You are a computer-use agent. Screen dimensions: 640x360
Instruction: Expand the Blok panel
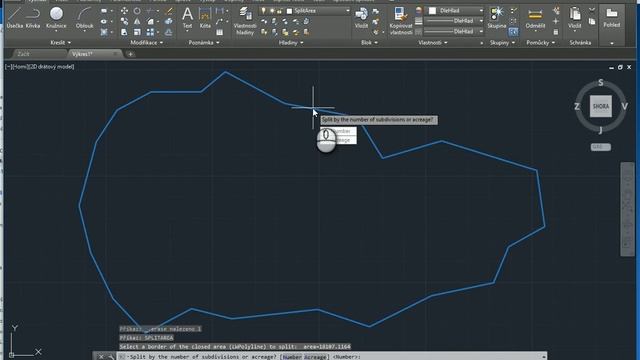[369, 42]
